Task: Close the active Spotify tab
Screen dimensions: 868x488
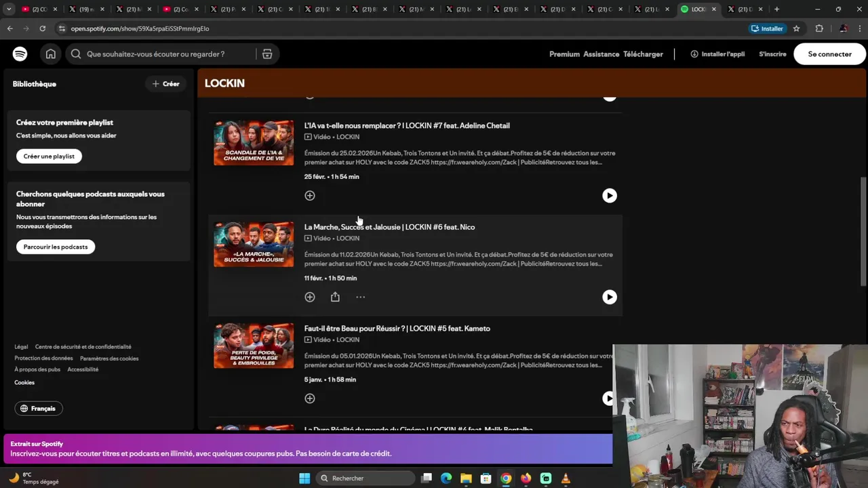Action: 714,9
